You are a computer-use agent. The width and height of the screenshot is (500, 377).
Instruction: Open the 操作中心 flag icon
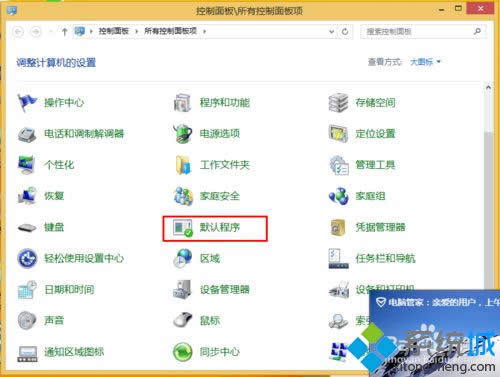pyautogui.click(x=27, y=103)
